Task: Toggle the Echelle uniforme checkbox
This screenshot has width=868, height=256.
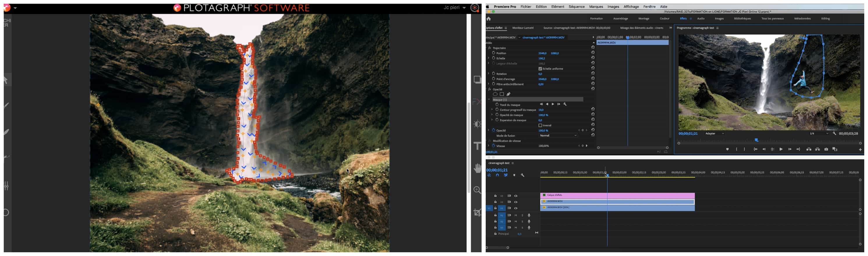Action: coord(540,69)
